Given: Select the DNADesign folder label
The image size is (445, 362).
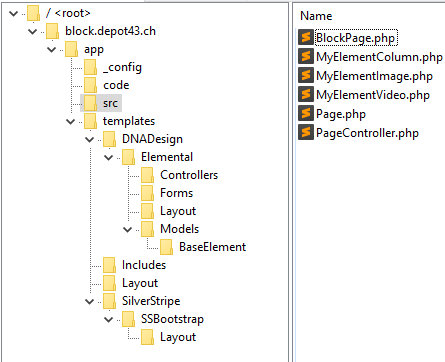Looking at the screenshot, I should 152,139.
